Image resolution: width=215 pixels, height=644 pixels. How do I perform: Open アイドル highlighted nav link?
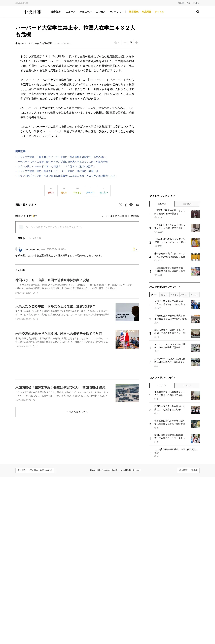coord(159,12)
